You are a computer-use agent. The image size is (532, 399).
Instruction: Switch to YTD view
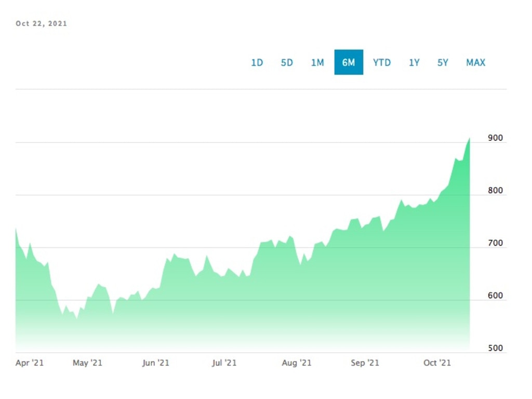pyautogui.click(x=382, y=62)
